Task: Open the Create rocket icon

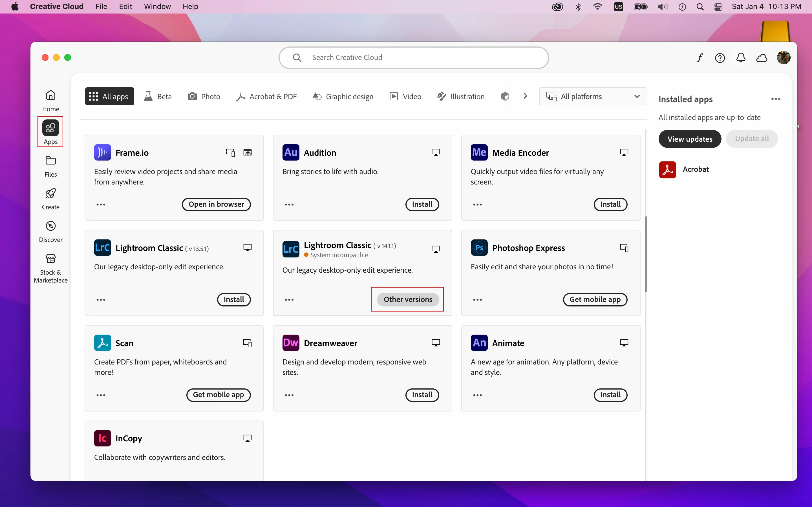Action: click(51, 199)
